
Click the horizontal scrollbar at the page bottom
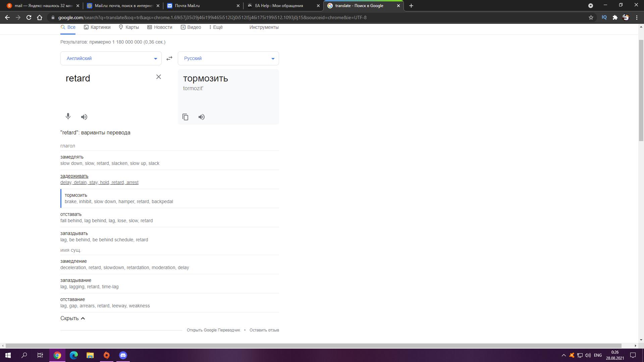coord(314,346)
